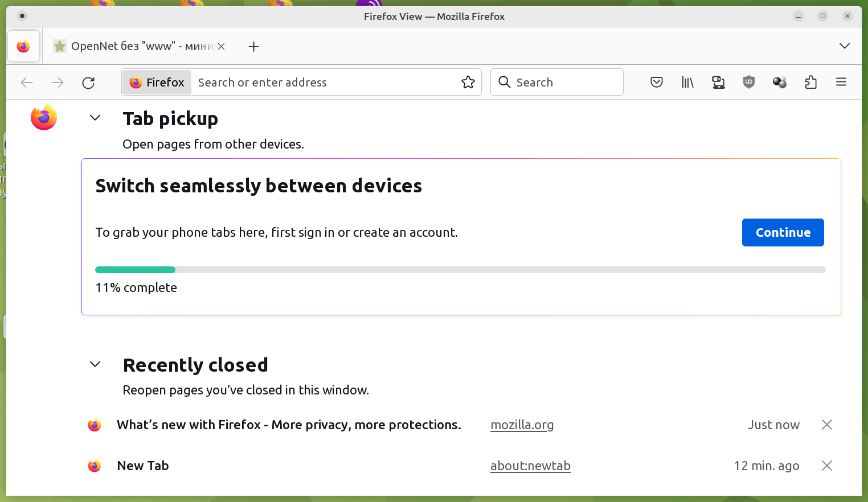Minimize the Firefox window
The width and height of the screenshot is (868, 502).
coord(799,16)
